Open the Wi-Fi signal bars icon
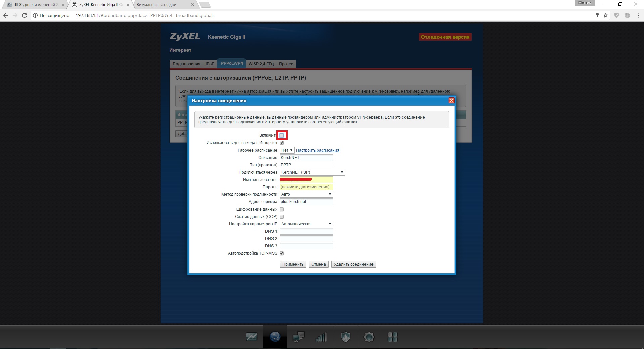 point(321,337)
